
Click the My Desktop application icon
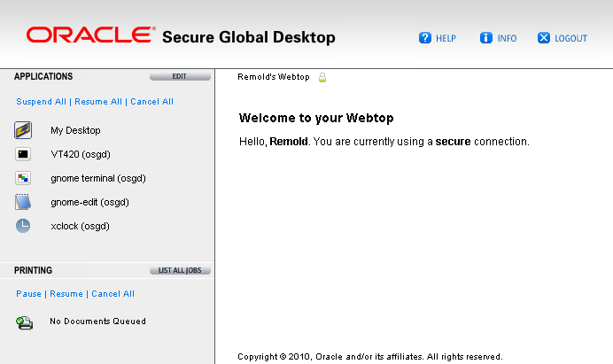click(23, 130)
